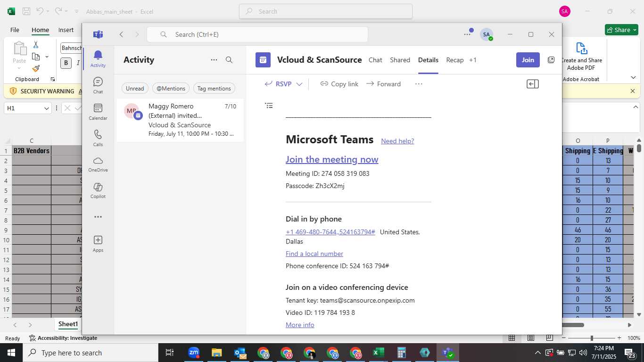This screenshot has width=644, height=362.
Task: Open OneDrive in Teams sidebar
Action: (x=98, y=164)
